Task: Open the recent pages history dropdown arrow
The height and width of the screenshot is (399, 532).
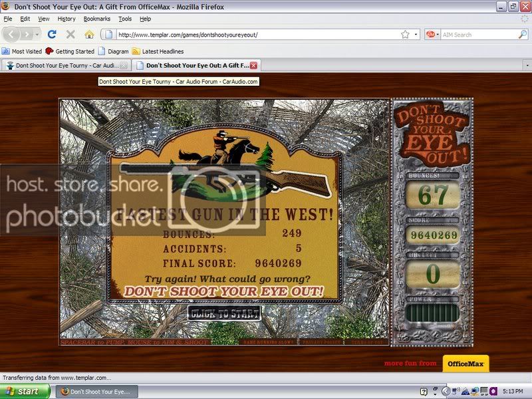Action: click(x=37, y=35)
